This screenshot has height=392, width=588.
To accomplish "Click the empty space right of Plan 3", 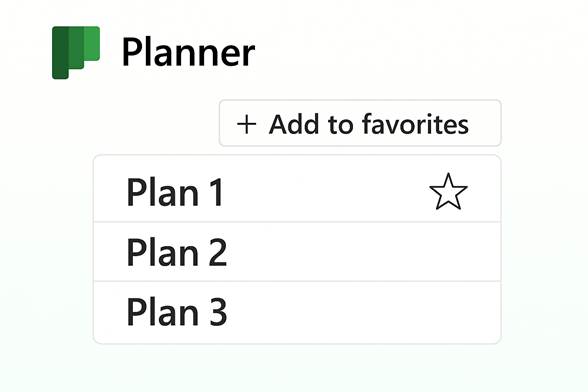I will coord(364,312).
